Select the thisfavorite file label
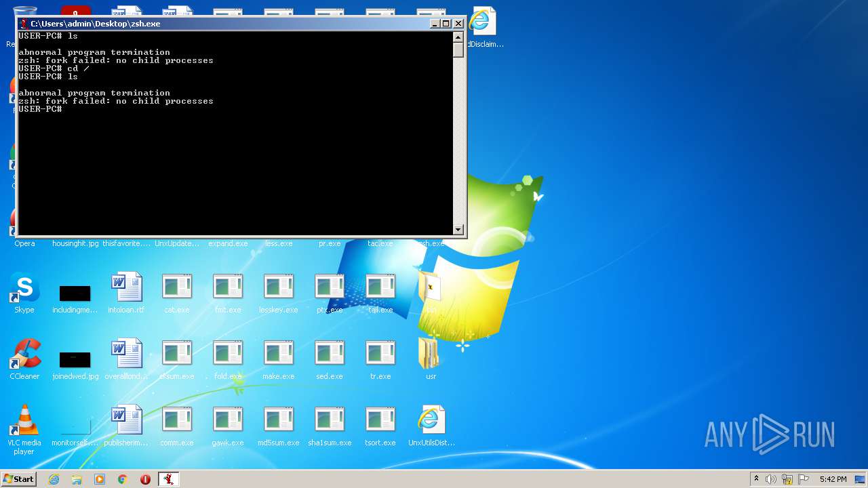Screen dimensions: 868x488 point(126,243)
